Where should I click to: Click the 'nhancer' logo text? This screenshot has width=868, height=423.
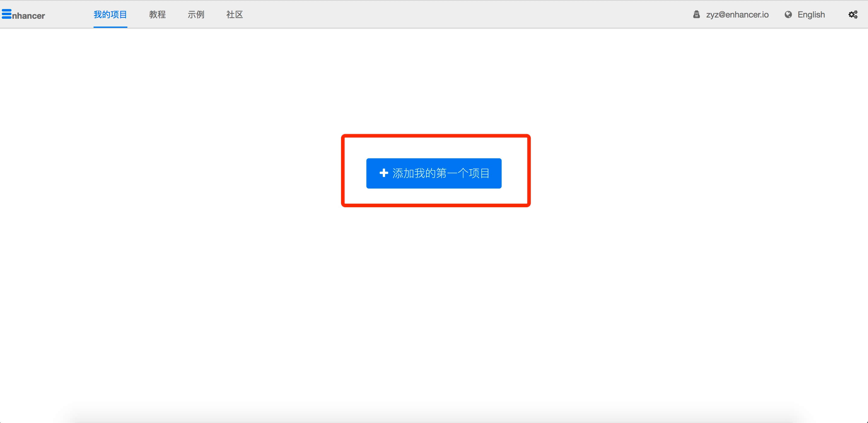coord(28,15)
